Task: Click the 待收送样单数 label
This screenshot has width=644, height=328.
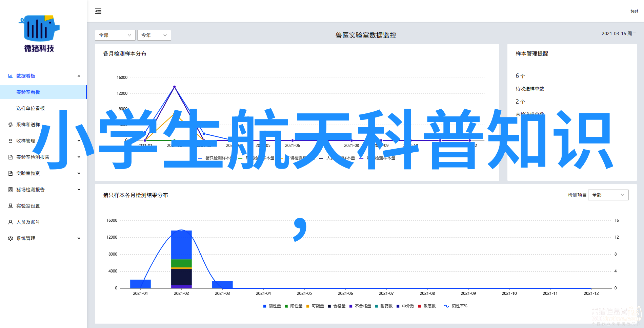Action: tap(530, 89)
